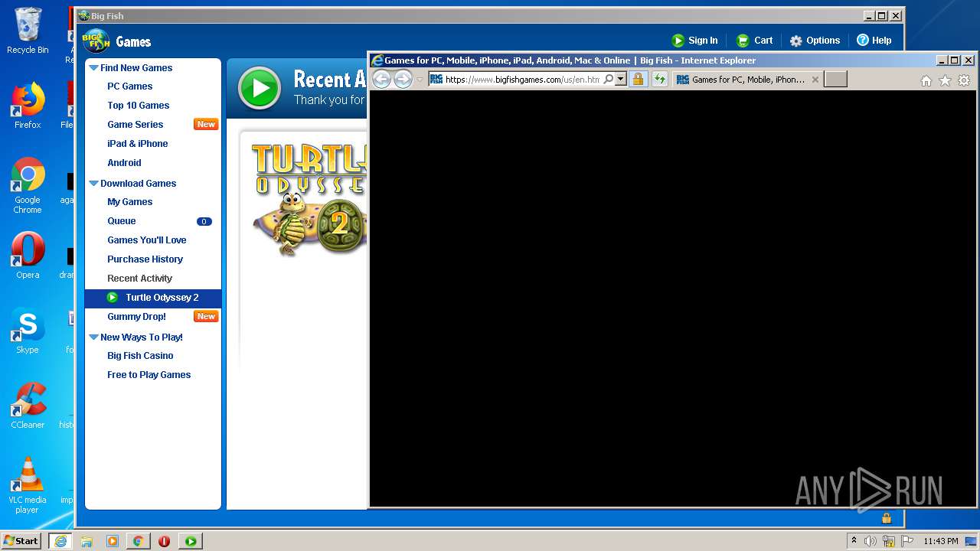Open VLC media player shortcut

click(x=28, y=485)
